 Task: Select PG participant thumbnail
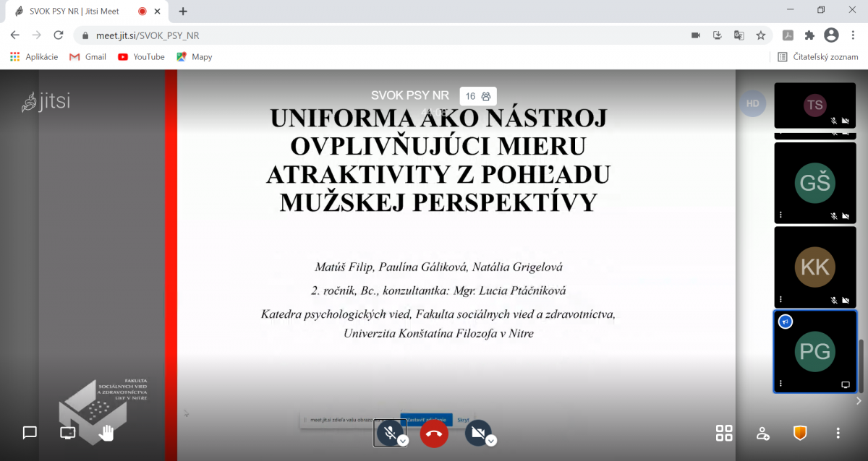tap(815, 351)
